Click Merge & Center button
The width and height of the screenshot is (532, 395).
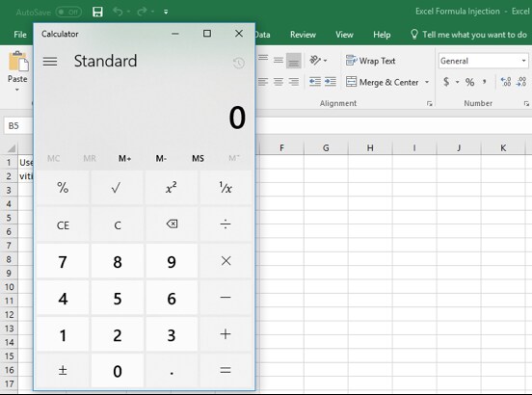tap(383, 82)
